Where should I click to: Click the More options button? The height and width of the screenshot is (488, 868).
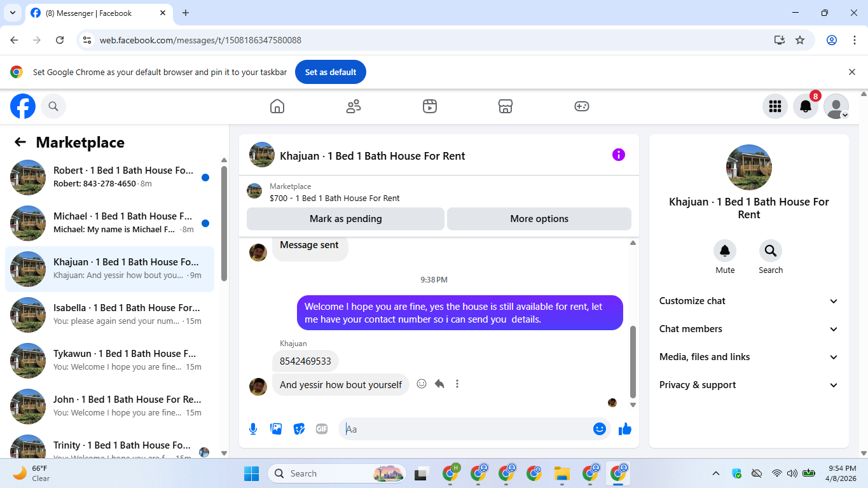[x=539, y=219]
